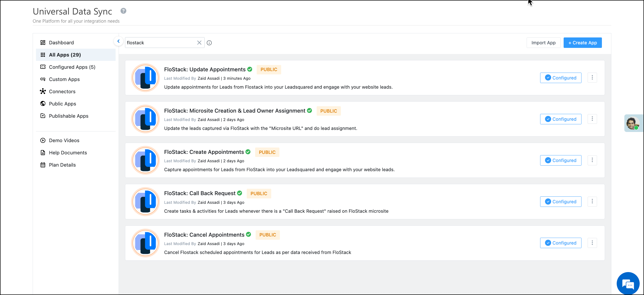This screenshot has height=295, width=644.
Task: Toggle Configured status for FloStack: Call Back Request
Action: pyautogui.click(x=561, y=202)
